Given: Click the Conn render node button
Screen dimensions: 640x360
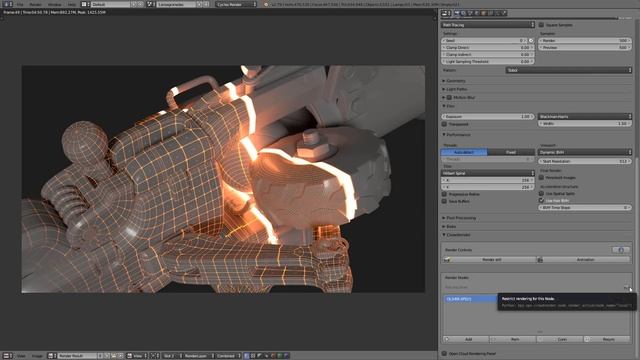Looking at the screenshot, I should [x=560, y=339].
